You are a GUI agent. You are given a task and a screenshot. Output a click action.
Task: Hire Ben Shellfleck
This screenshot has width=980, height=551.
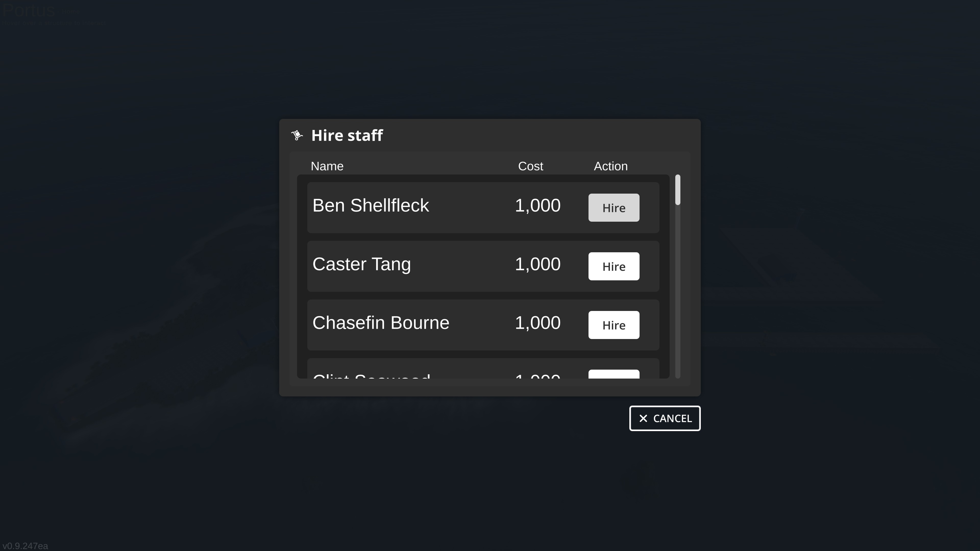614,208
